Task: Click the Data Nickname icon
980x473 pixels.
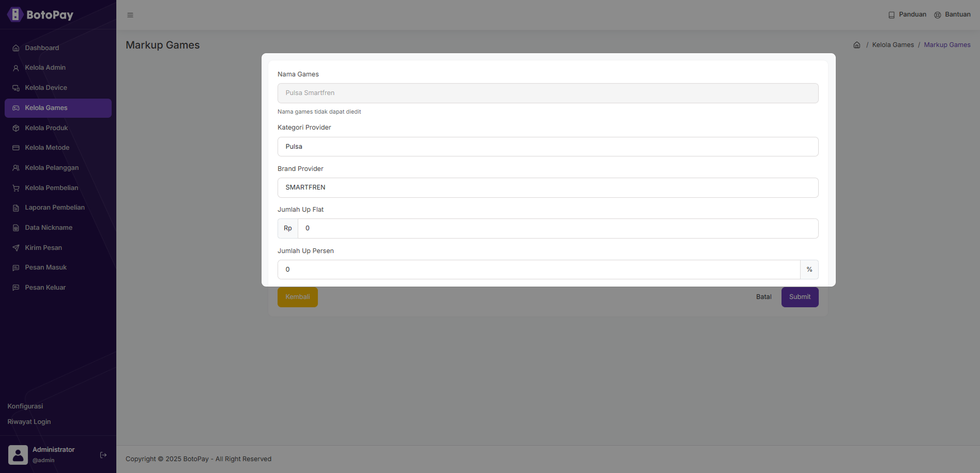Action: click(x=16, y=228)
